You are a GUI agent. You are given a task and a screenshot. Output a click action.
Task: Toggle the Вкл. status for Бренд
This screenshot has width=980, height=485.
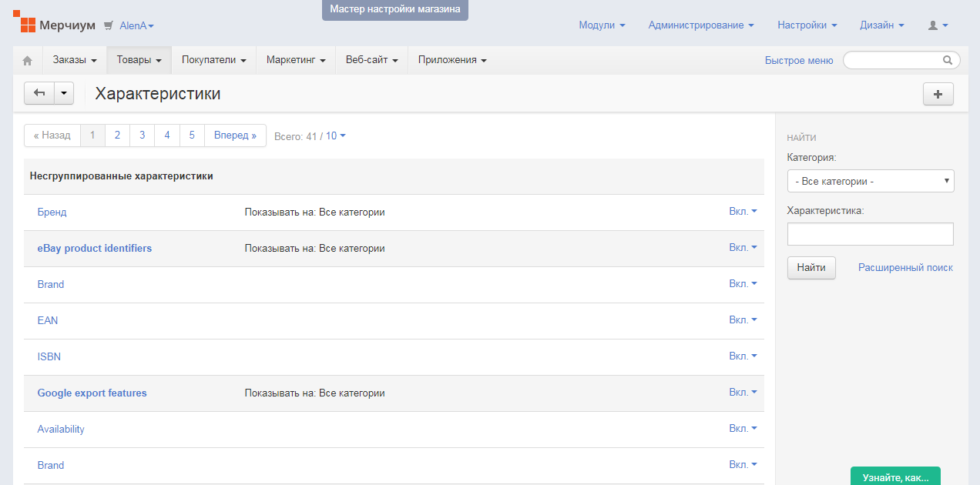point(743,212)
